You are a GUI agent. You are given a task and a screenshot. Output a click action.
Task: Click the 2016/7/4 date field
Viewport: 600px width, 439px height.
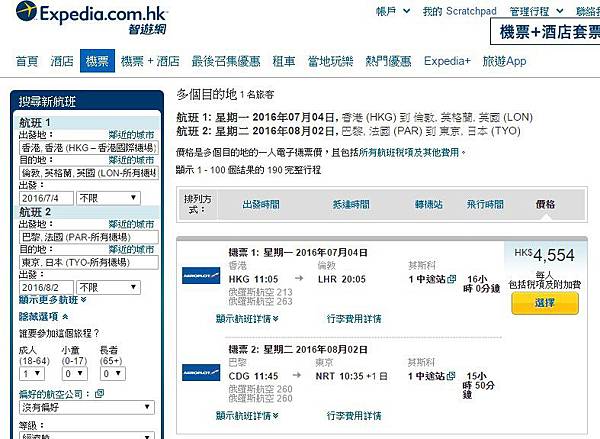pyautogui.click(x=46, y=198)
